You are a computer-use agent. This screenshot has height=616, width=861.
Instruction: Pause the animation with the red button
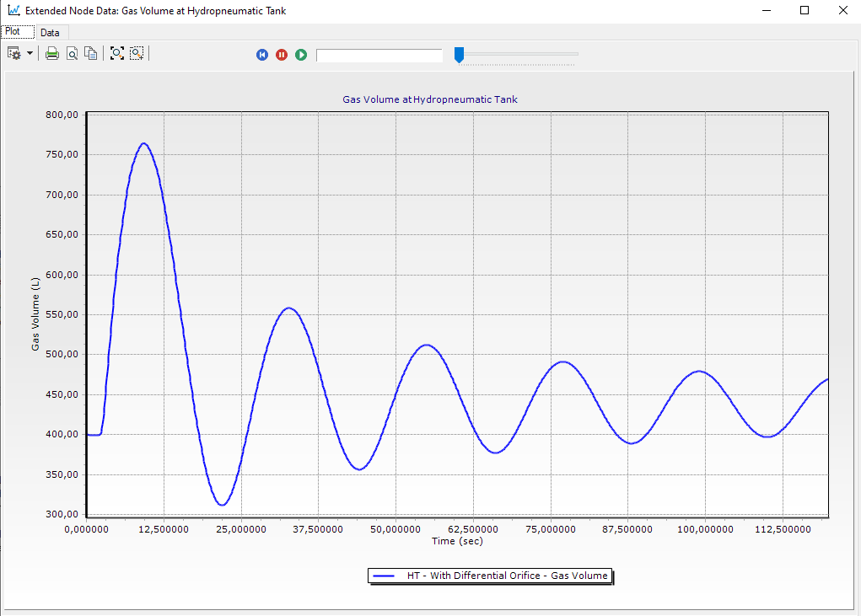(x=282, y=55)
